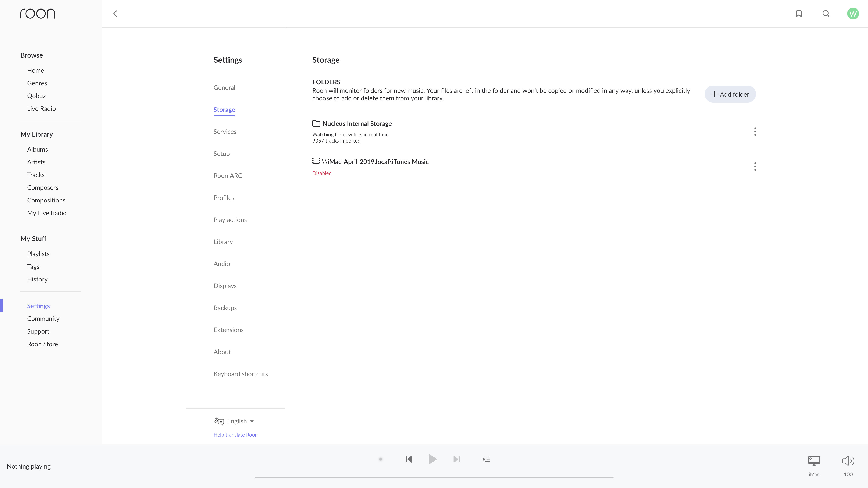Open the search magnifier icon
Image resolution: width=868 pixels, height=488 pixels.
point(826,14)
